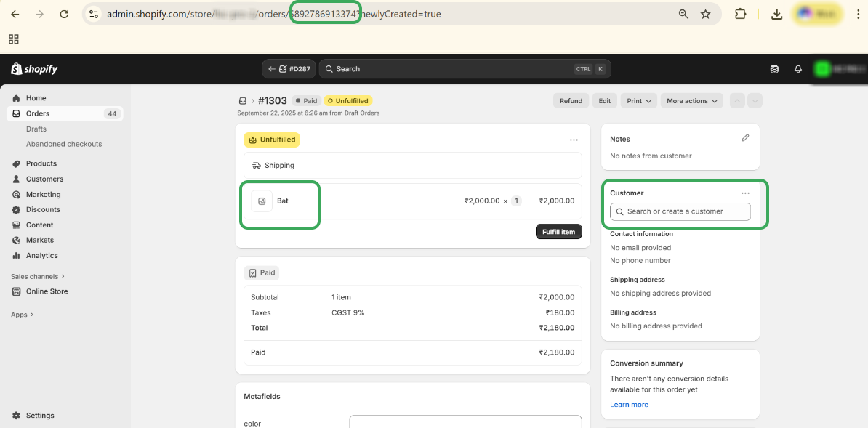This screenshot has height=428, width=868.
Task: Open More actions dropdown
Action: [692, 101]
